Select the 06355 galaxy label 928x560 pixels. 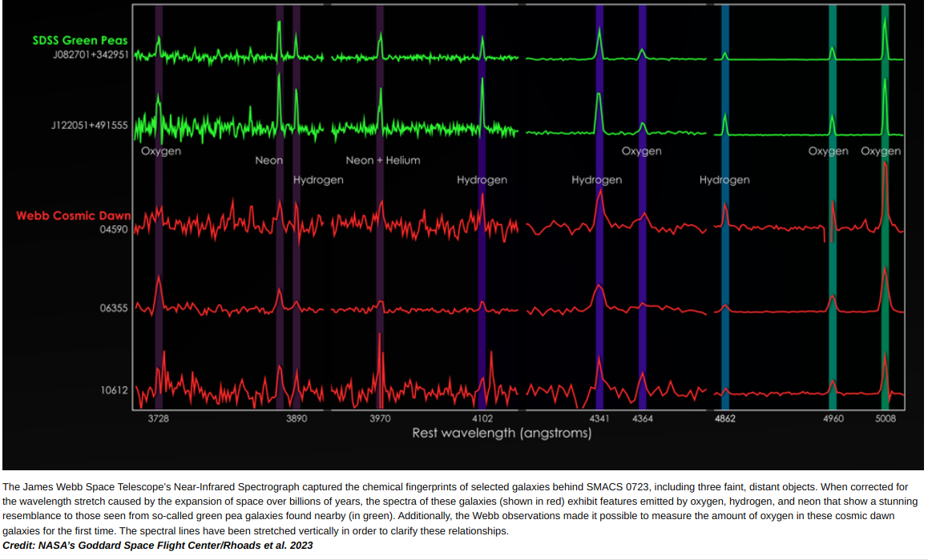click(x=114, y=308)
